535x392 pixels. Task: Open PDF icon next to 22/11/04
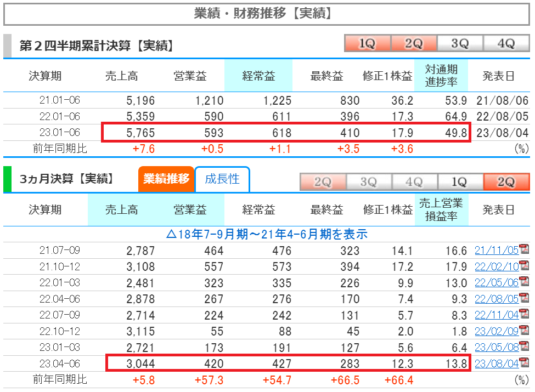pyautogui.click(x=524, y=314)
